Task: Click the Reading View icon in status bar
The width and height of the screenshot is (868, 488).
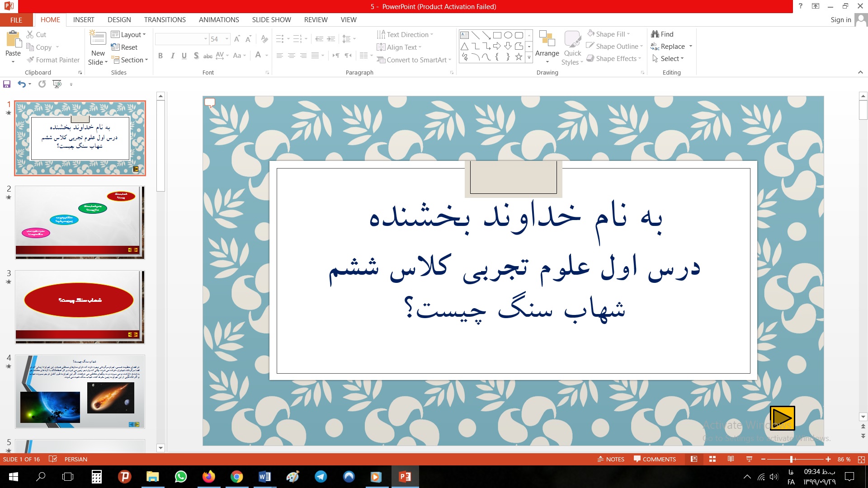Action: [x=731, y=459]
